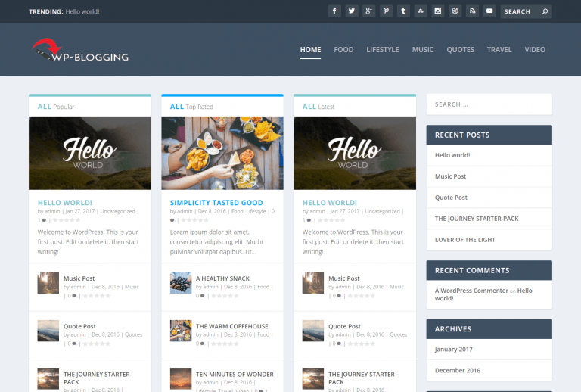Click star rating under Simplicity Tasted Good
Screen dimensions: 581x392
[x=194, y=220]
